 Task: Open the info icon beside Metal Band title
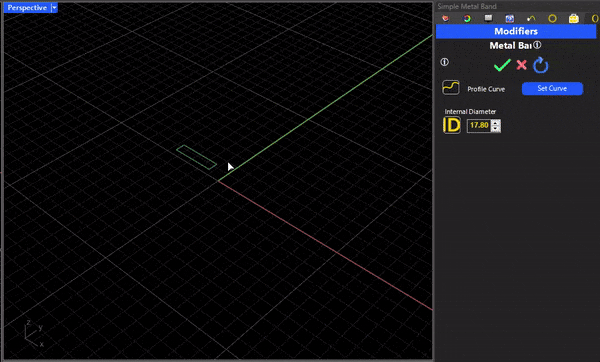tap(537, 45)
